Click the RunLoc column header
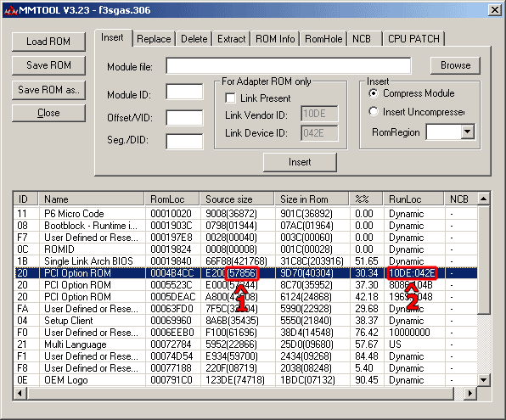This screenshot has height=420, width=506. coord(413,199)
